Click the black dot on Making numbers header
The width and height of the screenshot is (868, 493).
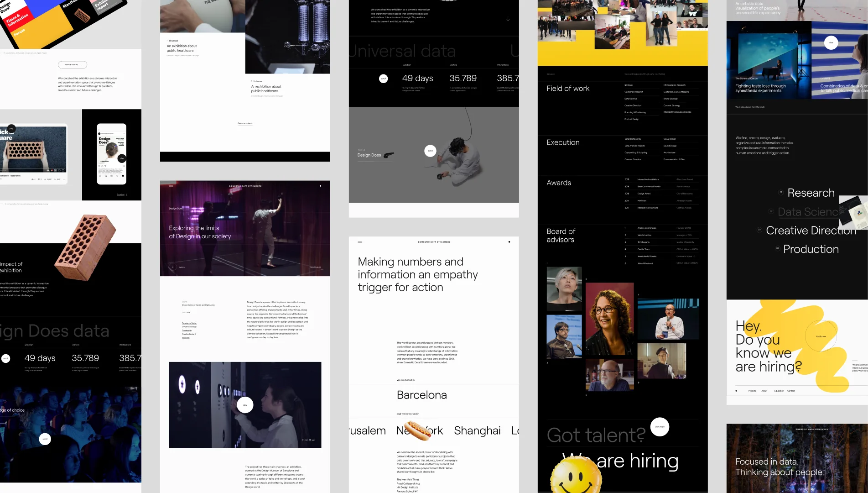509,242
